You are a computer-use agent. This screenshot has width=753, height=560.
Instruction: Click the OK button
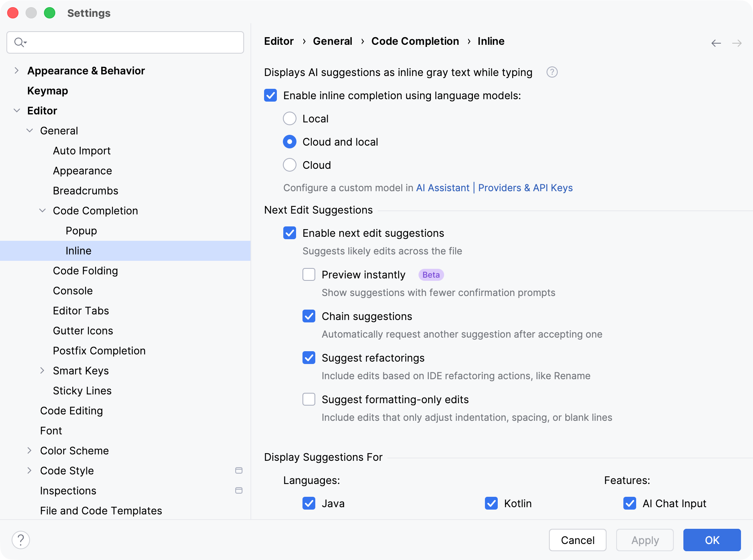[x=712, y=540]
